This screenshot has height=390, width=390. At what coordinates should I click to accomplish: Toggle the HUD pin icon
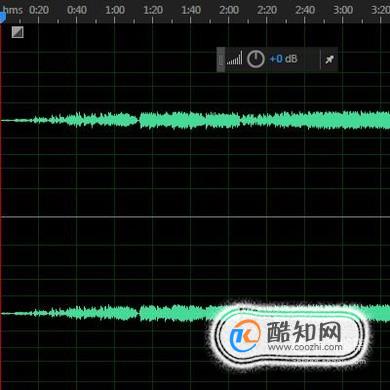[x=329, y=60]
